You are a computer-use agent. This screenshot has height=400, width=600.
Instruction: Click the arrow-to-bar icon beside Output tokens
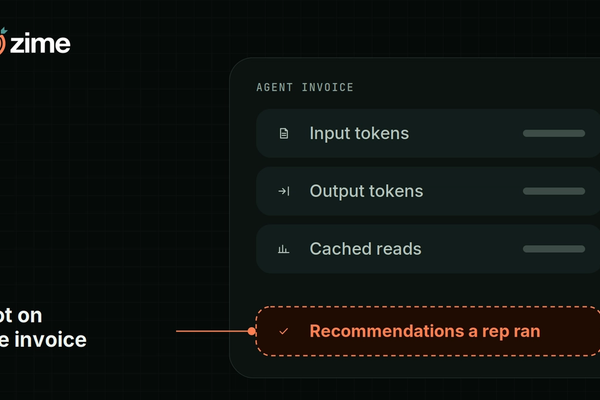click(284, 191)
